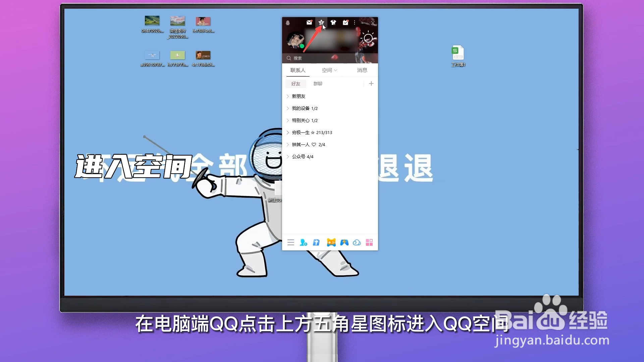Expand the 穷极一生 213/313 group

click(330, 132)
